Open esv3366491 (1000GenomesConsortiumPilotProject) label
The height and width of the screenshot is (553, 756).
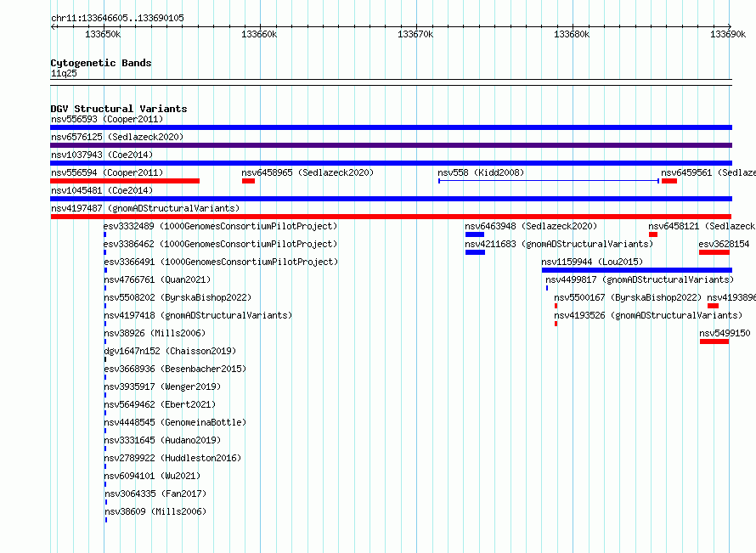pos(221,262)
